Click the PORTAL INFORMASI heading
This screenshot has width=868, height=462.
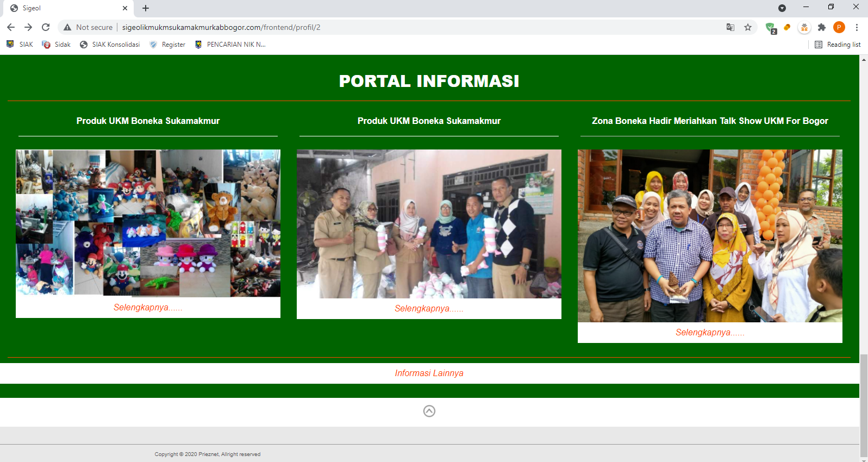429,81
